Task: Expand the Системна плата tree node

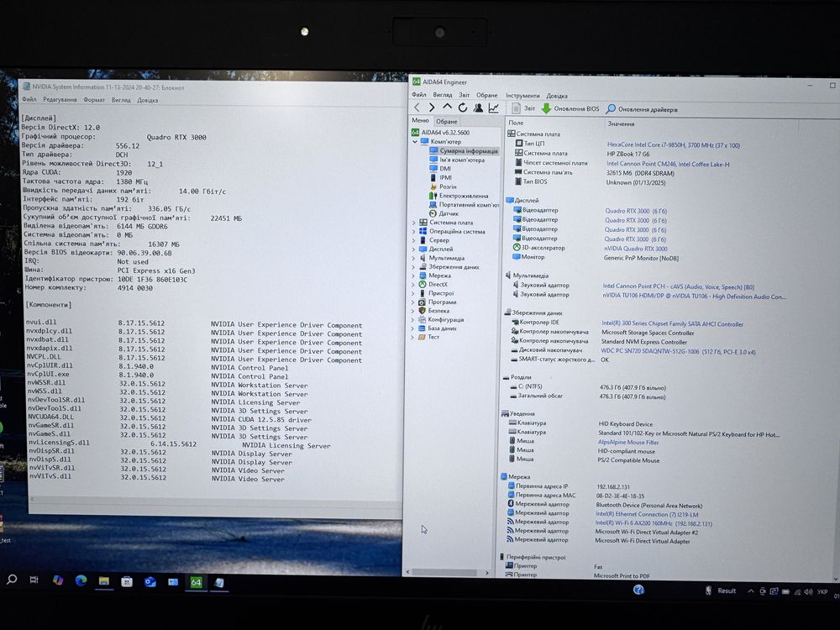Action: 413,223
